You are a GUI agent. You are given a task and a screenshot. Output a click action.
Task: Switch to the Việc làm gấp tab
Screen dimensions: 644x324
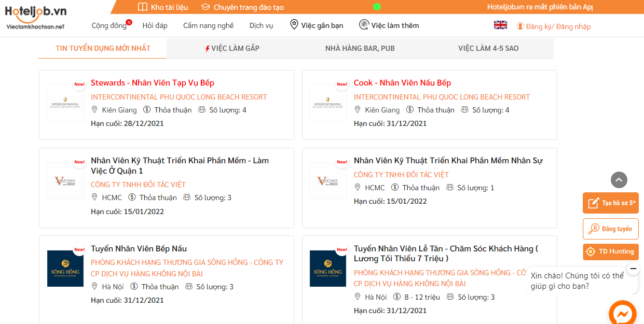[x=232, y=48]
